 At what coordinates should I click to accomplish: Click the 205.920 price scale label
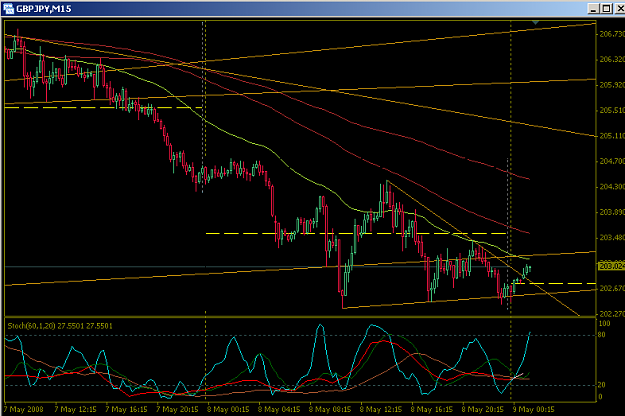(x=612, y=85)
